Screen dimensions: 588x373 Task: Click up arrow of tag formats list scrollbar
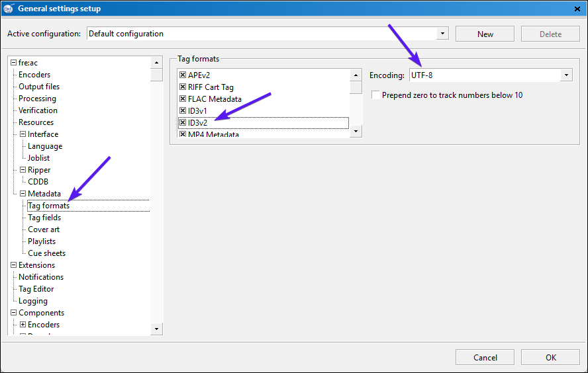[356, 75]
